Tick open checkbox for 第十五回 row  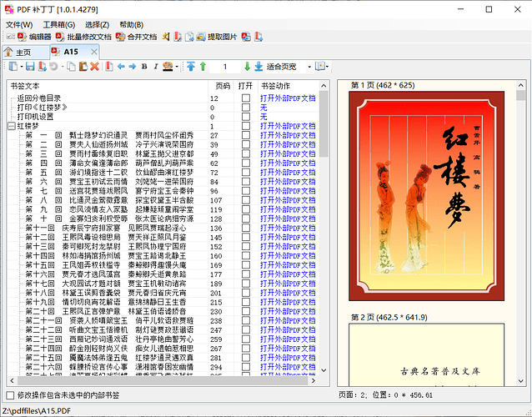pos(246,264)
